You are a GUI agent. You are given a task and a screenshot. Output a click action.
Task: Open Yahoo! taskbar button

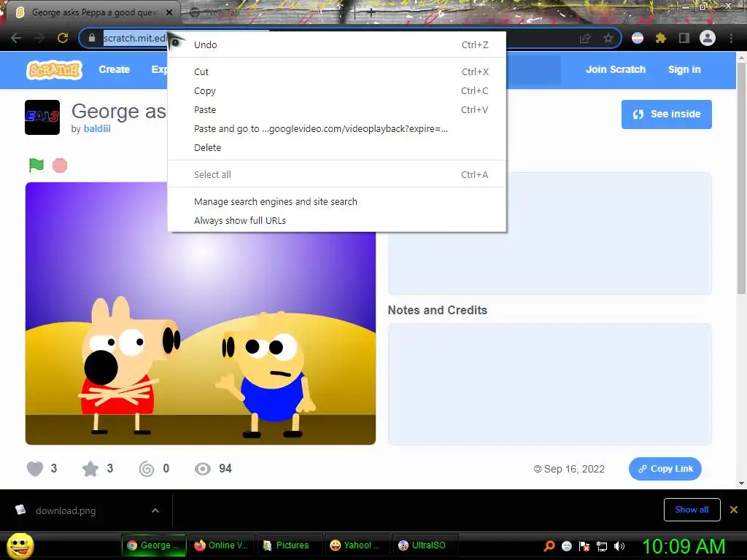tap(357, 545)
